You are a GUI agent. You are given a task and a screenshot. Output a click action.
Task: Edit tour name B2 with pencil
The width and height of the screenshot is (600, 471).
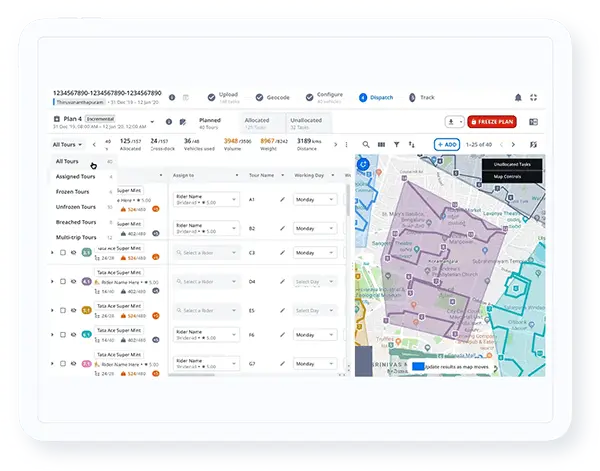tap(282, 228)
